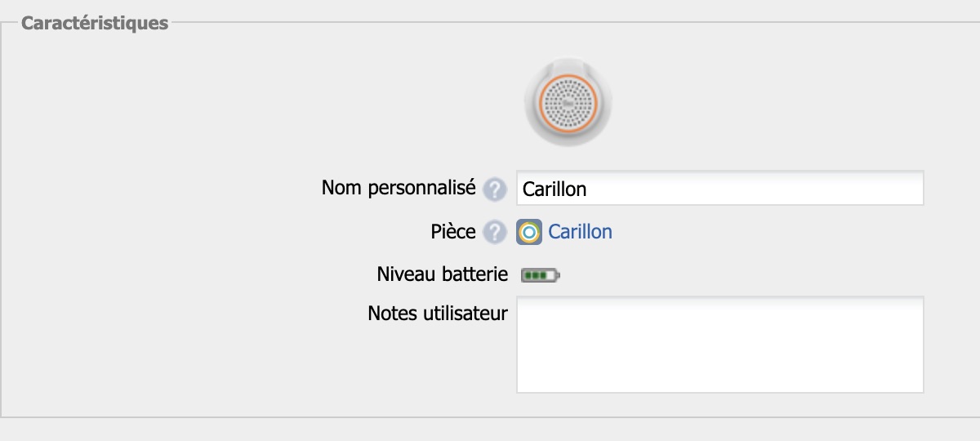980x441 pixels.
Task: Click the Nom personnalisé label
Action: [398, 188]
